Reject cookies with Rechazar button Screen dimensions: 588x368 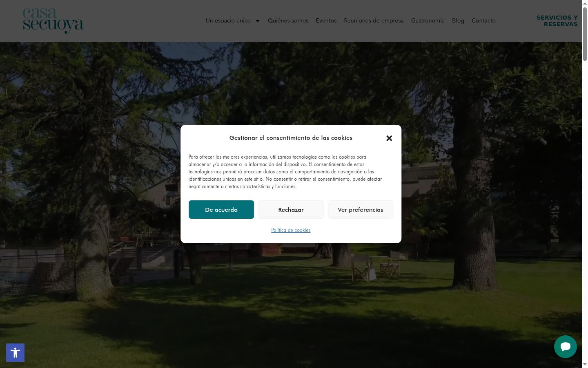291,209
